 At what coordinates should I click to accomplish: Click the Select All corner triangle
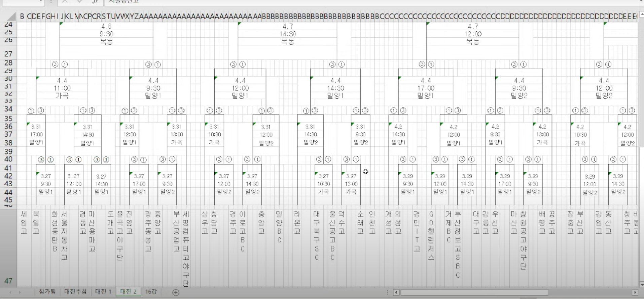point(12,16)
